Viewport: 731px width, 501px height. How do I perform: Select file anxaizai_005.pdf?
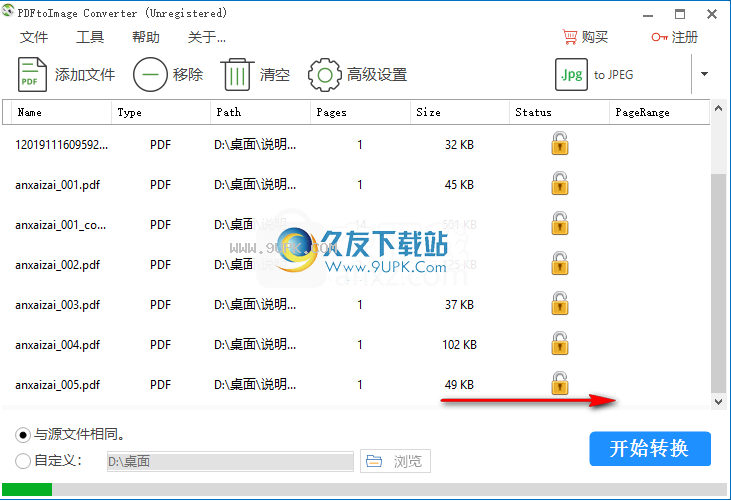(x=57, y=385)
